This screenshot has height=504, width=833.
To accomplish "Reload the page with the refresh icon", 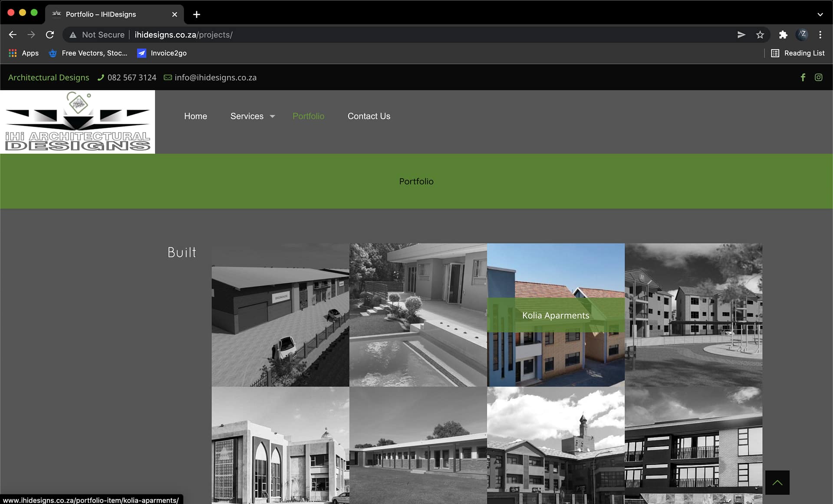I will coord(50,35).
